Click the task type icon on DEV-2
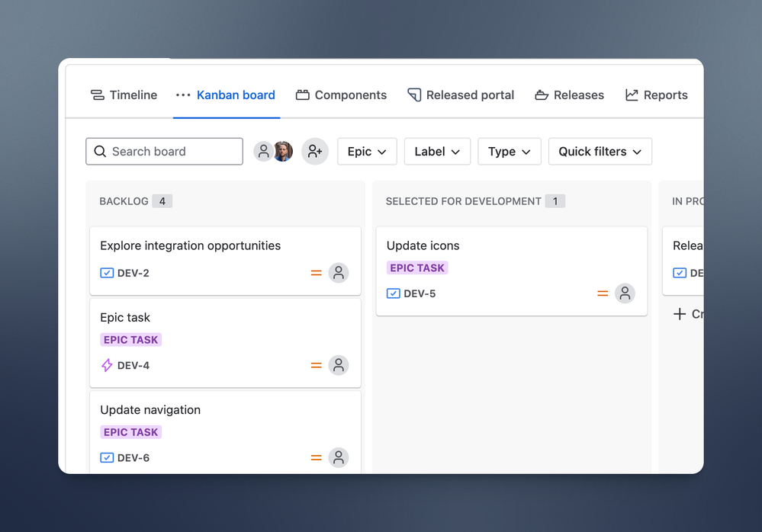The width and height of the screenshot is (762, 532). pos(107,273)
